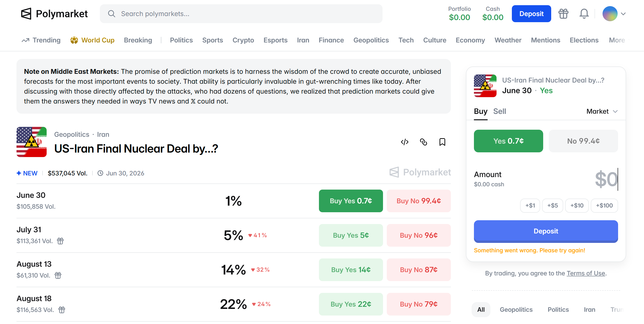The width and height of the screenshot is (644, 324).
Task: Add +$10 to the amount
Action: [x=576, y=205]
